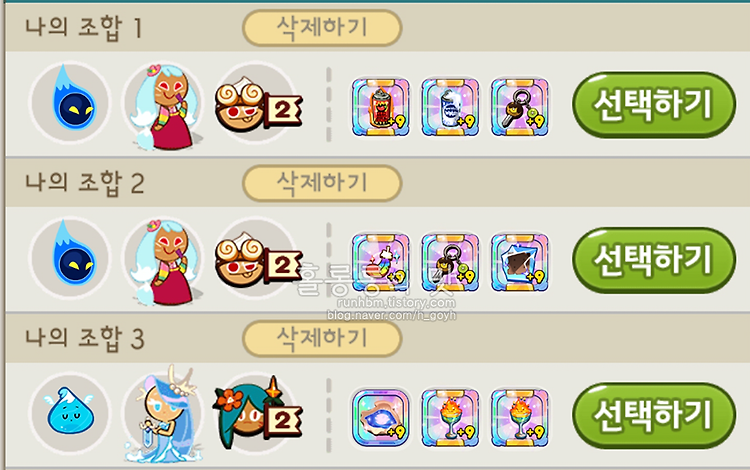This screenshot has width=750, height=470.
Task: Tap the key ring treasure in combination 1
Action: [x=520, y=108]
